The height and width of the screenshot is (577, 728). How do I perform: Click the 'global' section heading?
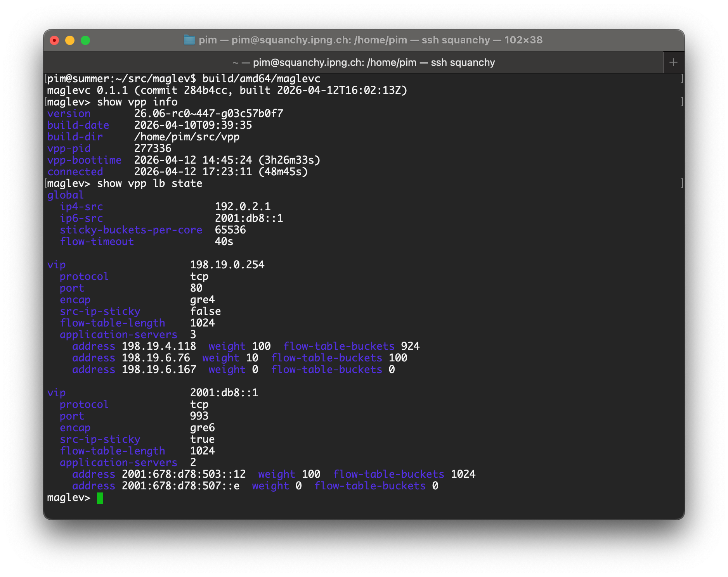(x=65, y=195)
